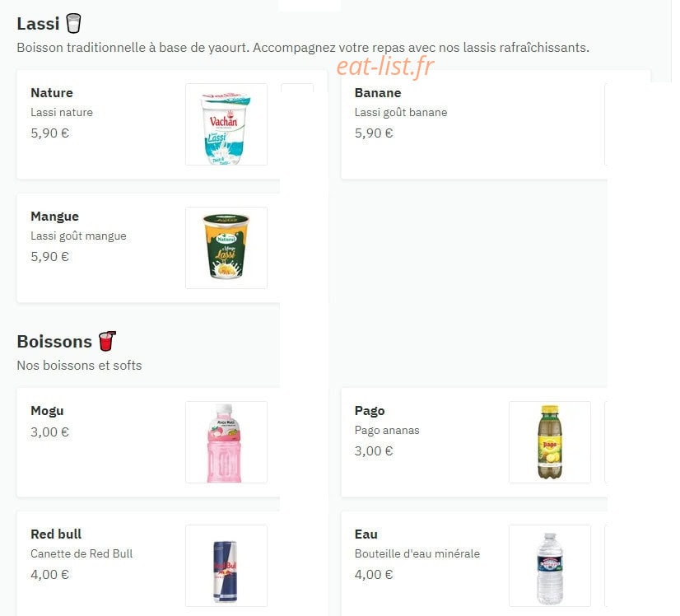The width and height of the screenshot is (680, 616).
Task: Select the Banane lassi item title
Action: coord(378,93)
